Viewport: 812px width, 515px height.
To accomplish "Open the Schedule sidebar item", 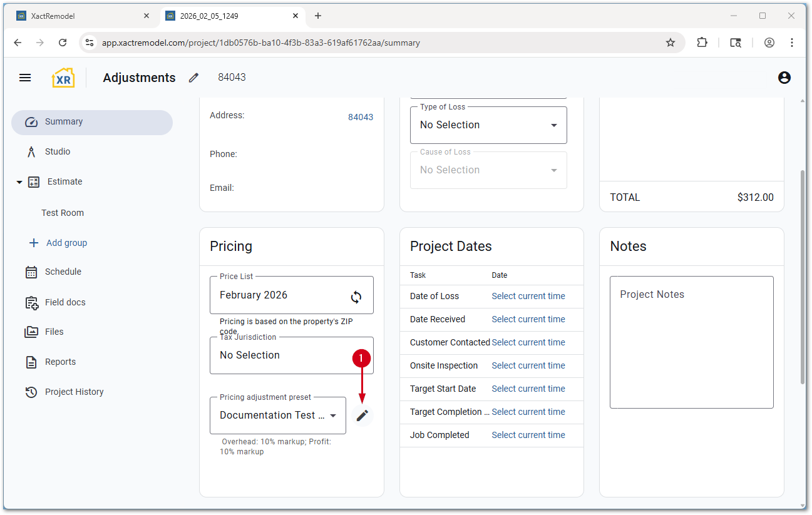I will click(x=63, y=272).
